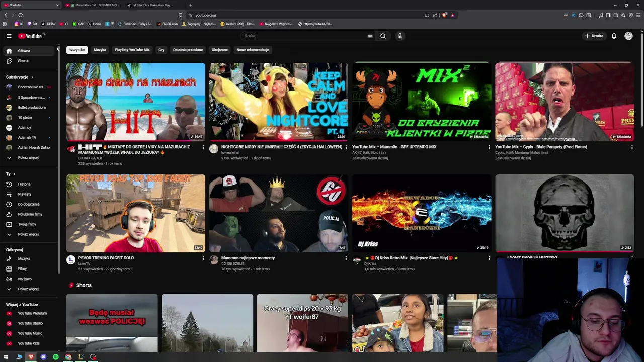Viewport: 644px width, 362px height.
Task: Open the YouTube hamburger guide menu
Action: 9,36
